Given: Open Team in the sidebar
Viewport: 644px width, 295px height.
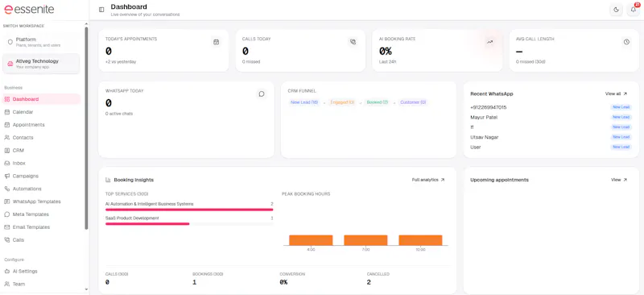Looking at the screenshot, I should pos(41,284).
